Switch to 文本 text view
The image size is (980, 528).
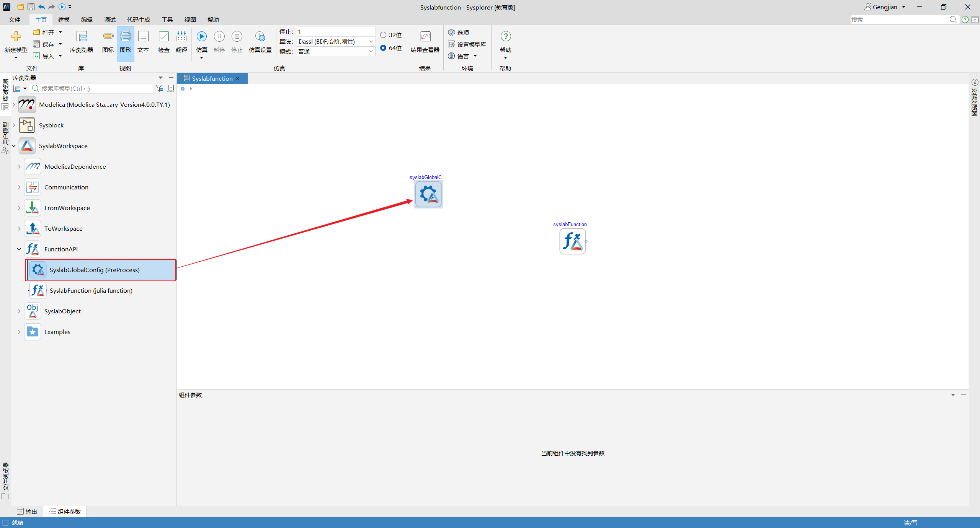point(143,42)
